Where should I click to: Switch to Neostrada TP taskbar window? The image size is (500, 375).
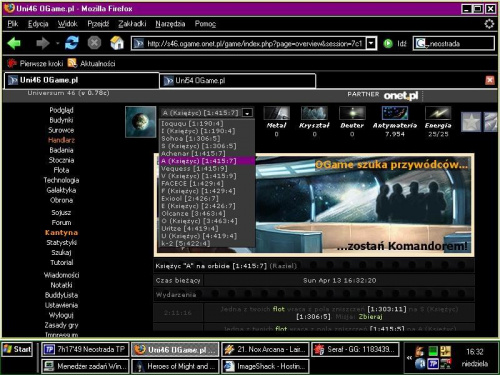[85, 349]
